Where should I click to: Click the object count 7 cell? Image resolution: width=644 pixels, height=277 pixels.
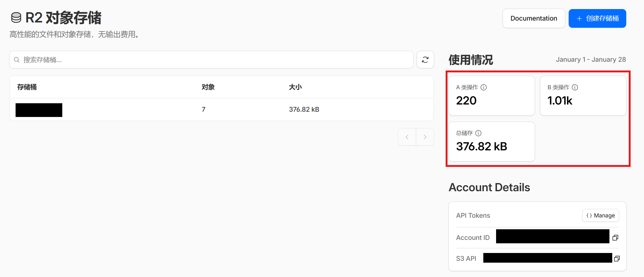click(203, 109)
